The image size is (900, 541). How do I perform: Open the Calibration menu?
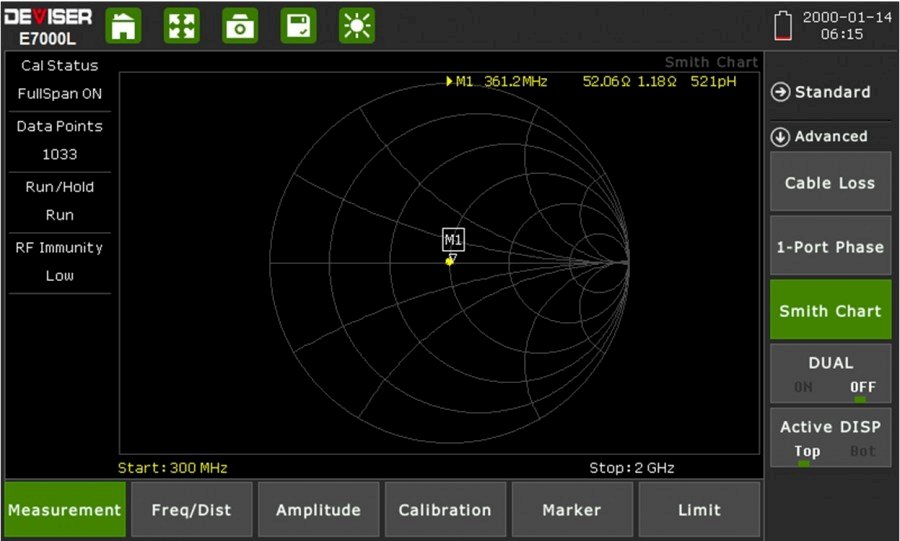coord(445,509)
